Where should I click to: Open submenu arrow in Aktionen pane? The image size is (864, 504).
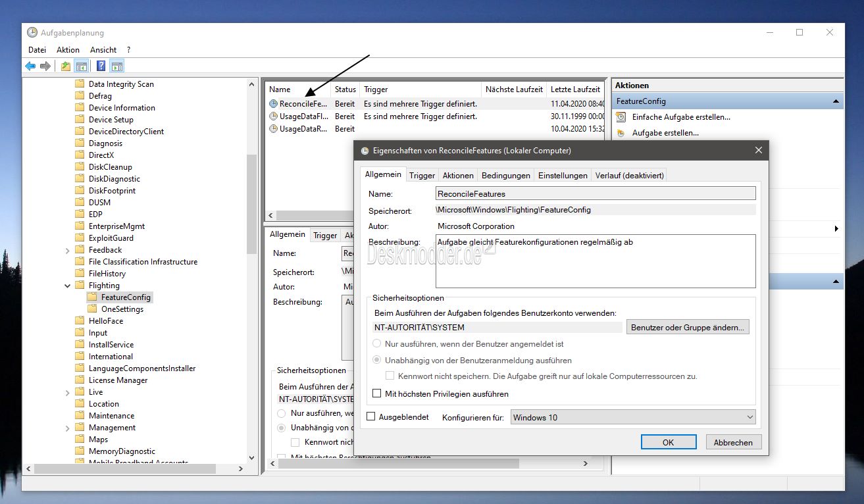click(x=836, y=229)
